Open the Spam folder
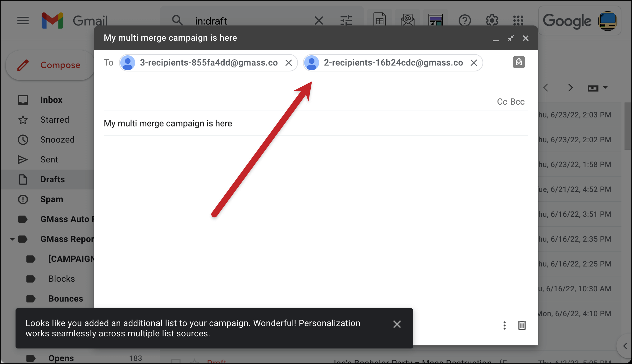The height and width of the screenshot is (364, 632). coord(52,199)
